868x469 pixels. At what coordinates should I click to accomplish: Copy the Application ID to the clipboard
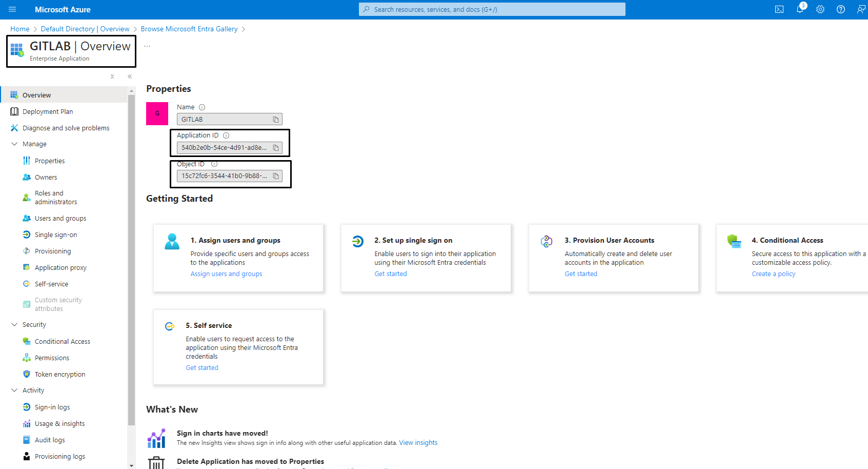click(276, 148)
